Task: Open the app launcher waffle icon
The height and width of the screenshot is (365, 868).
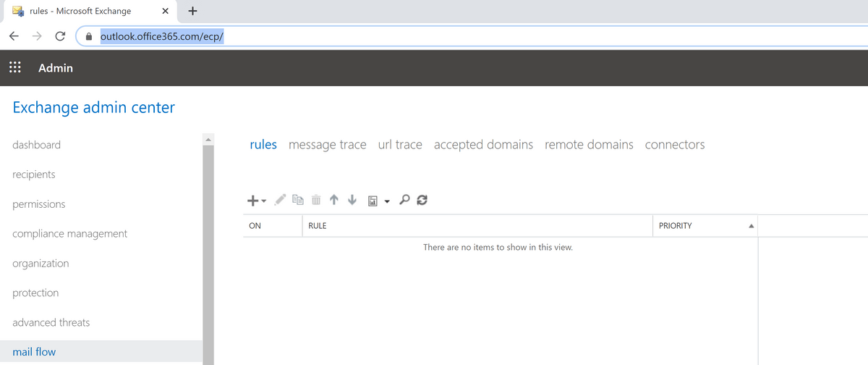Action: coord(14,67)
